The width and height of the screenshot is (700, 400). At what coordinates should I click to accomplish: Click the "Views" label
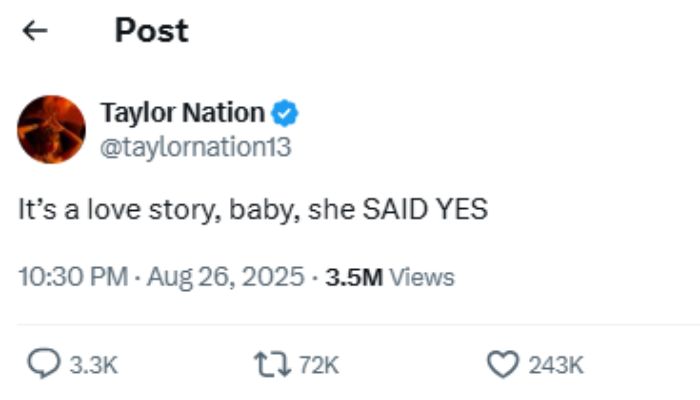(421, 276)
